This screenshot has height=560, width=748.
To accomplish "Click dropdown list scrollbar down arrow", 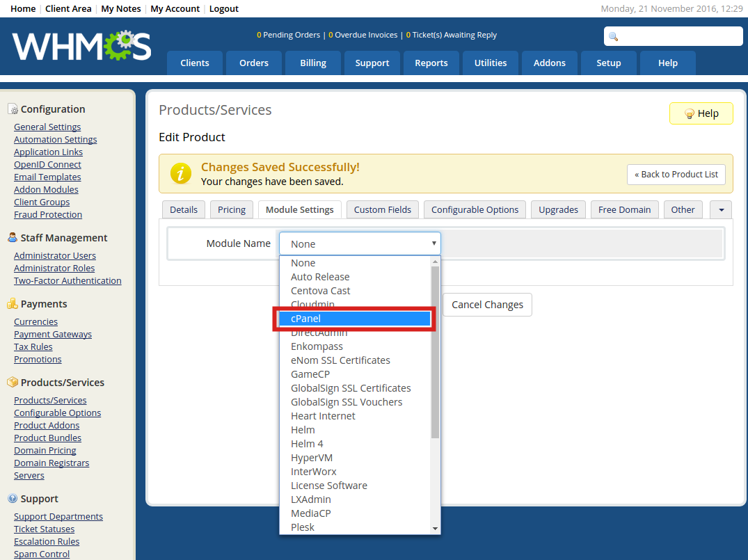I will [436, 529].
